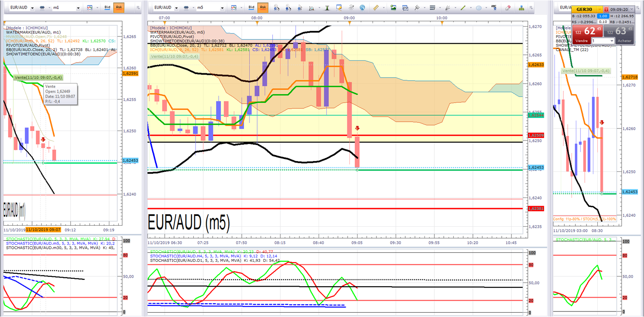Screen dimensions: 644x317
Task: Click the chart snapshot window icon
Action: click(x=405, y=8)
